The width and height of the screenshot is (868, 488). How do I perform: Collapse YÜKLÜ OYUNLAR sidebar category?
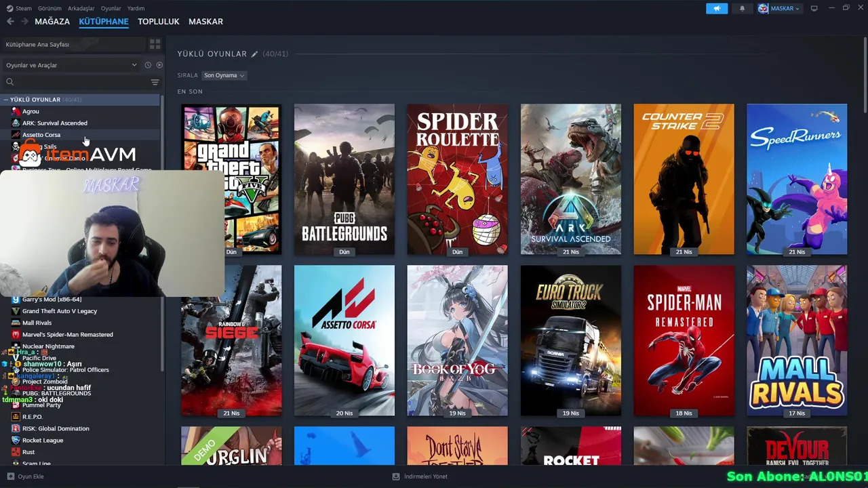pyautogui.click(x=5, y=100)
